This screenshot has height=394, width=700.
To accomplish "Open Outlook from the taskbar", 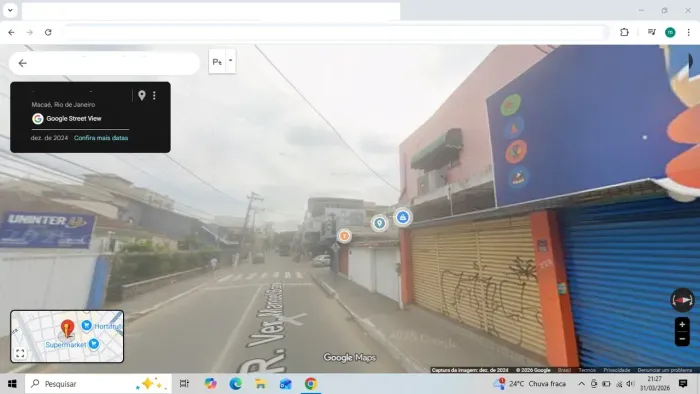I will pos(285,384).
